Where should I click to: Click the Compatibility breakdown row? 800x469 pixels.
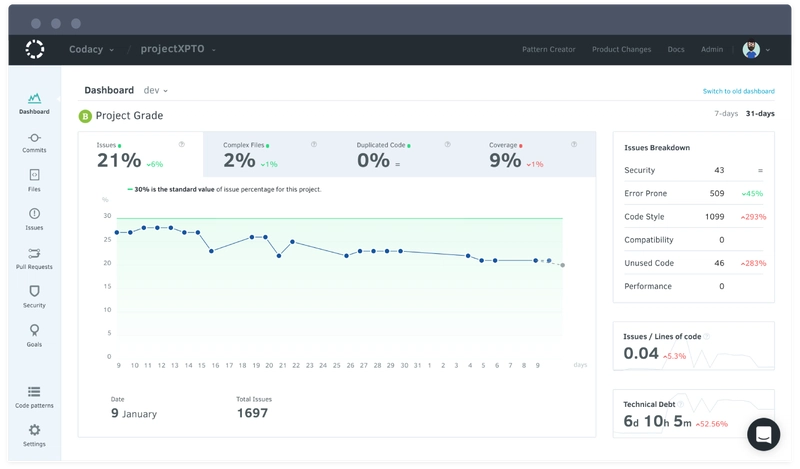click(693, 240)
